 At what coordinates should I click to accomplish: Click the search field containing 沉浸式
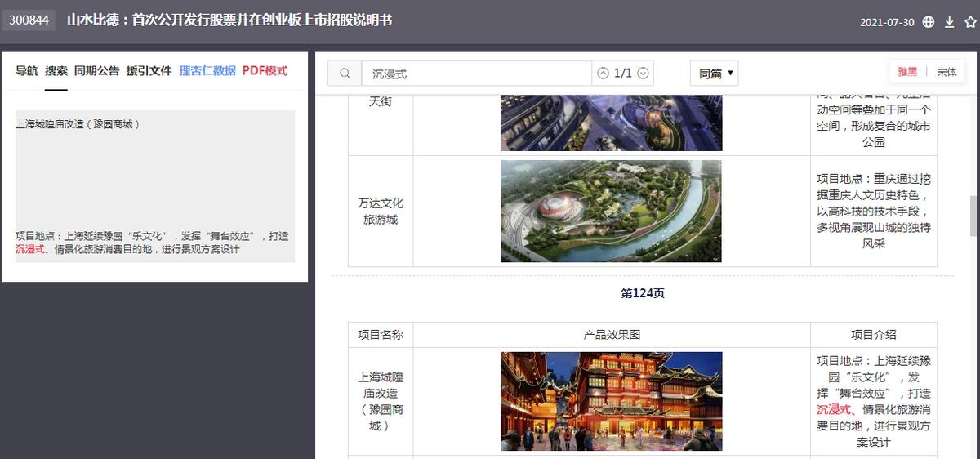(x=477, y=74)
